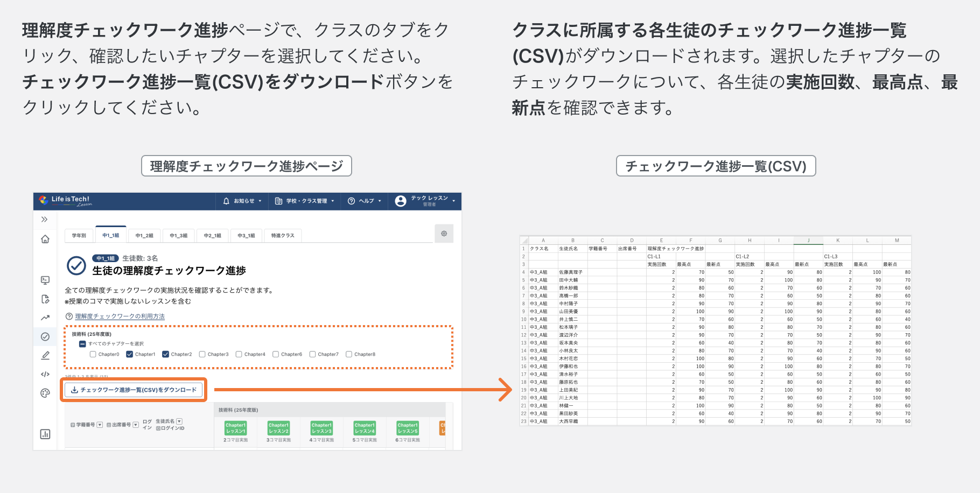Image resolution: width=980 pixels, height=493 pixels.
Task: Open the palette icon in the sidebar
Action: click(45, 392)
